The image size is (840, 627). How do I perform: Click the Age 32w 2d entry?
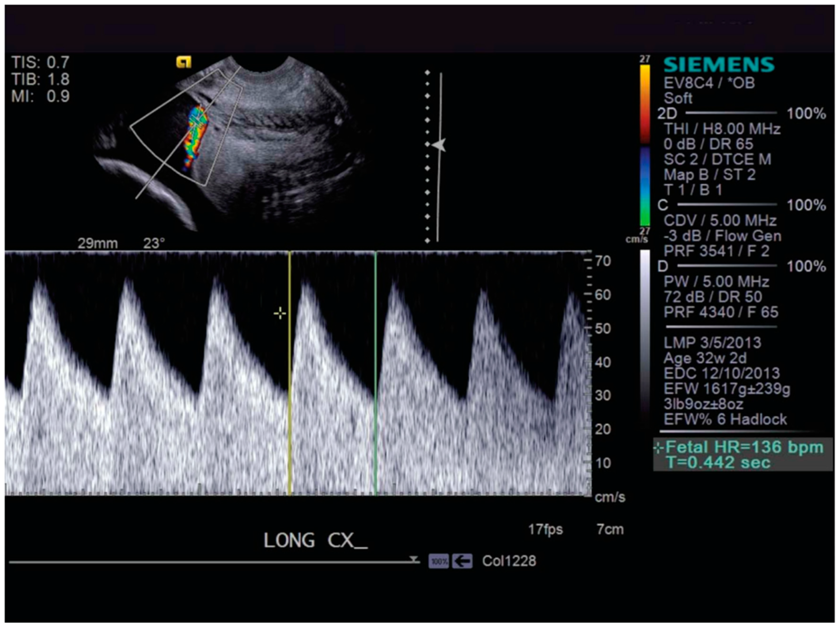(705, 358)
